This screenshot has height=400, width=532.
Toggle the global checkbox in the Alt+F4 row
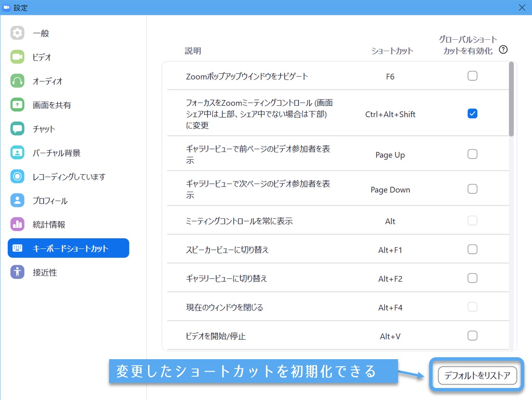(473, 307)
